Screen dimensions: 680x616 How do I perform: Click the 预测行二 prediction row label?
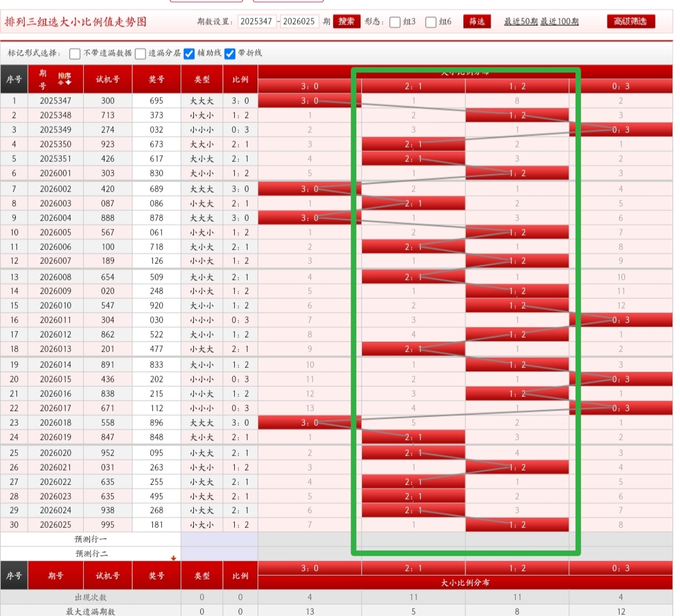[91, 554]
